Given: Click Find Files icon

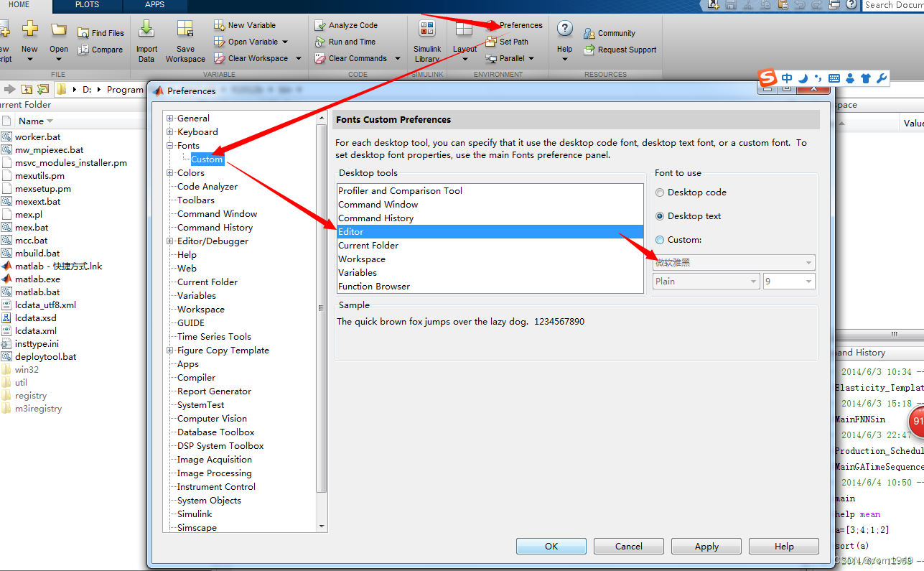Looking at the screenshot, I should click(x=83, y=33).
